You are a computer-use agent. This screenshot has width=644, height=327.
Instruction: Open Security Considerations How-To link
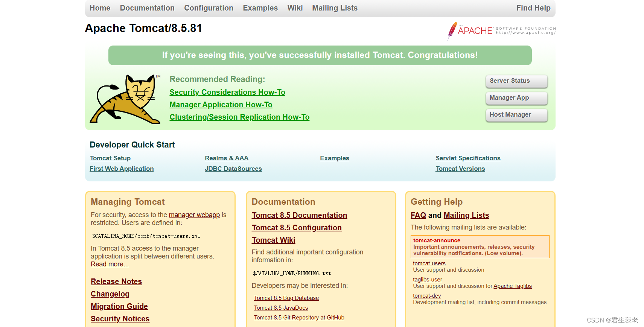227,92
